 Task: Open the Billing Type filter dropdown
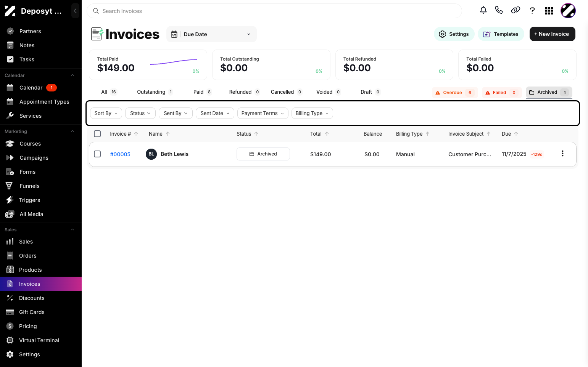(x=312, y=113)
